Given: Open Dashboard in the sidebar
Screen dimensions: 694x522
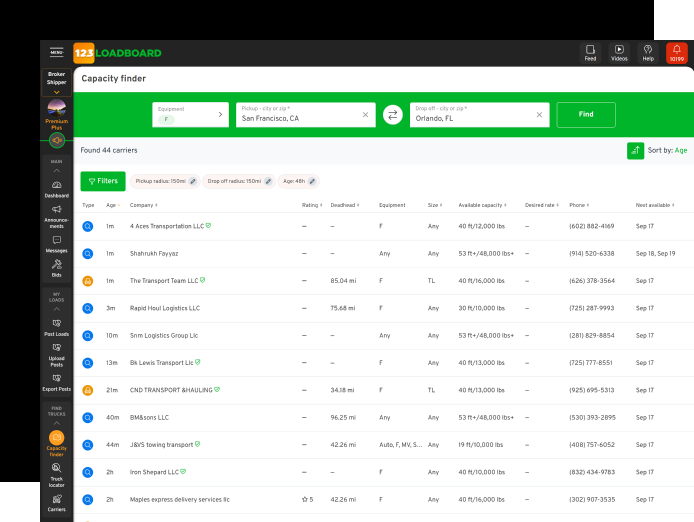Looking at the screenshot, I should coord(57,189).
